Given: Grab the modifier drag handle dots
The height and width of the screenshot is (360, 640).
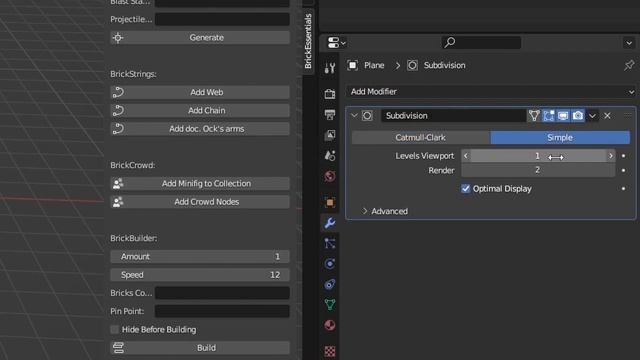Looking at the screenshot, I should click(x=628, y=116).
